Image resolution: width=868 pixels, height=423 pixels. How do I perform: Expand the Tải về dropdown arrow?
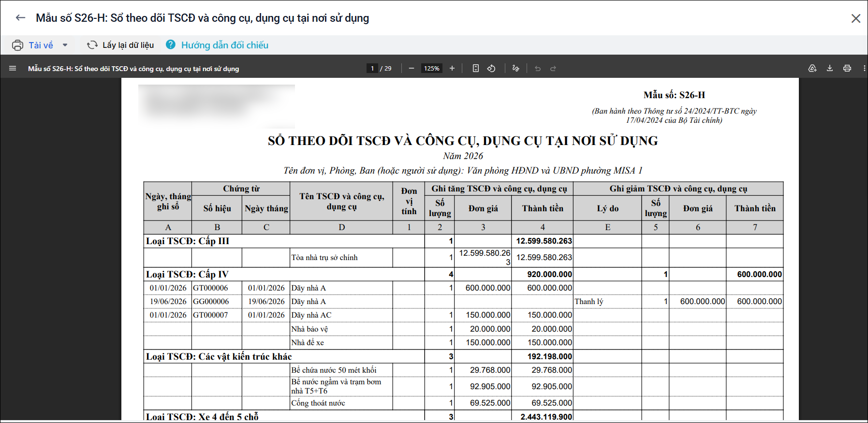(65, 45)
